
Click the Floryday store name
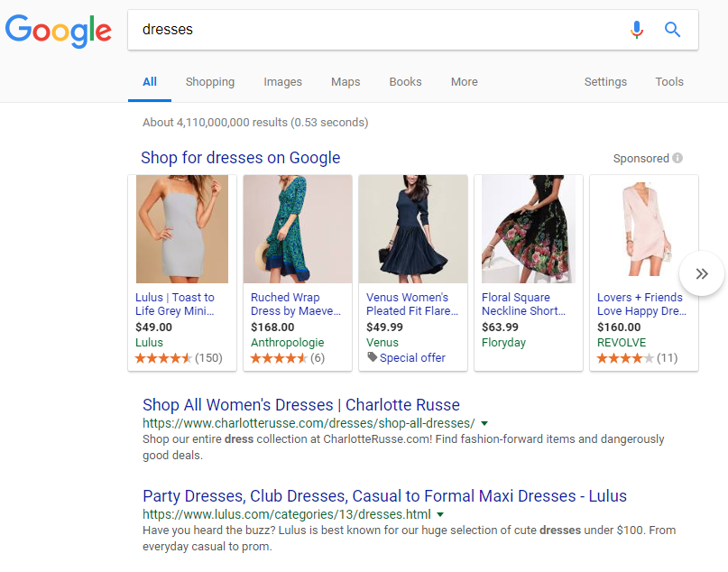point(503,343)
